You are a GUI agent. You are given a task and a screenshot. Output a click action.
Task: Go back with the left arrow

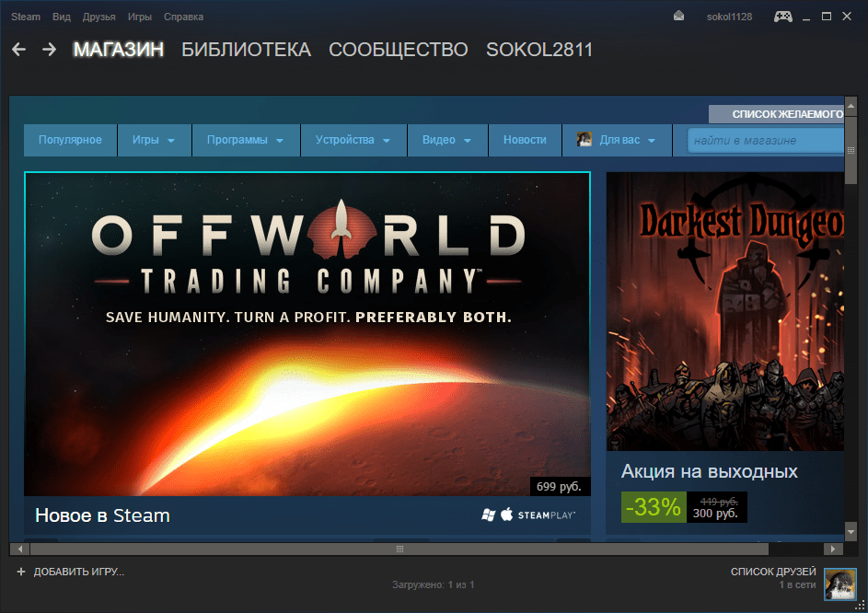(x=18, y=50)
